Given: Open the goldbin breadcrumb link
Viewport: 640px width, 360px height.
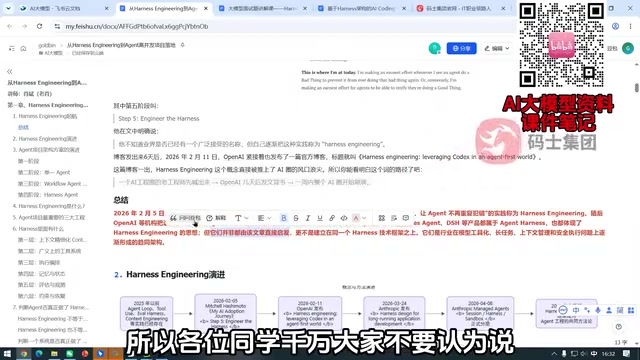Looking at the screenshot, I should pyautogui.click(x=47, y=45).
